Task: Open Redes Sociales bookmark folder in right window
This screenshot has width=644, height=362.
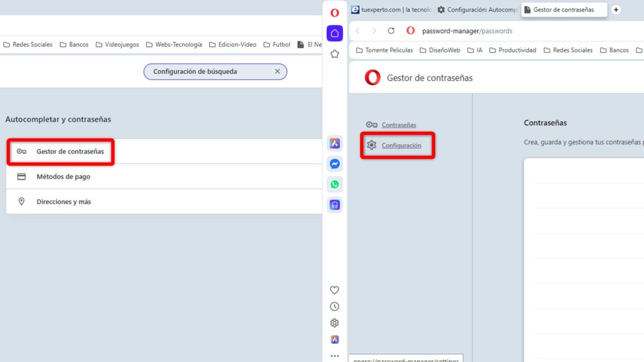Action: pos(568,50)
